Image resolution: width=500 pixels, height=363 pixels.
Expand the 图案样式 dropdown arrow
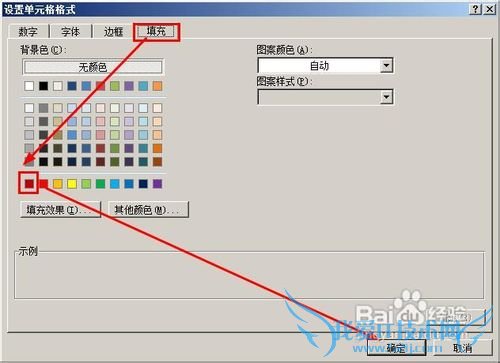click(386, 97)
